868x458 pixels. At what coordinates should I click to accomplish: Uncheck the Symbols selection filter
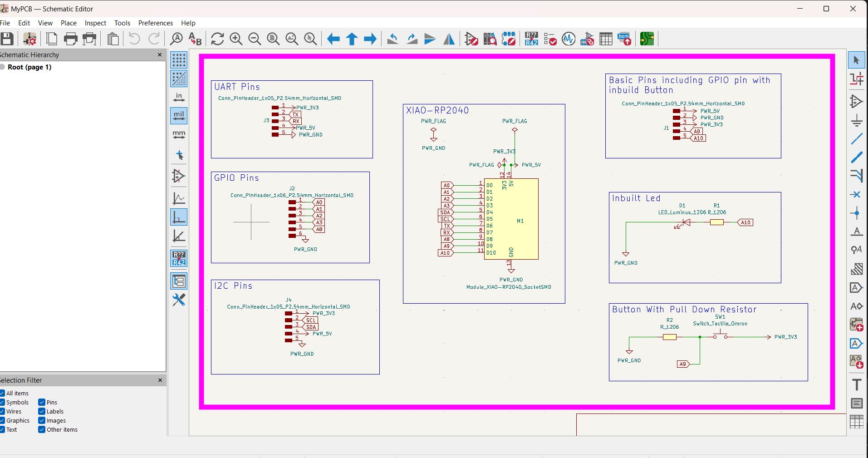3,403
